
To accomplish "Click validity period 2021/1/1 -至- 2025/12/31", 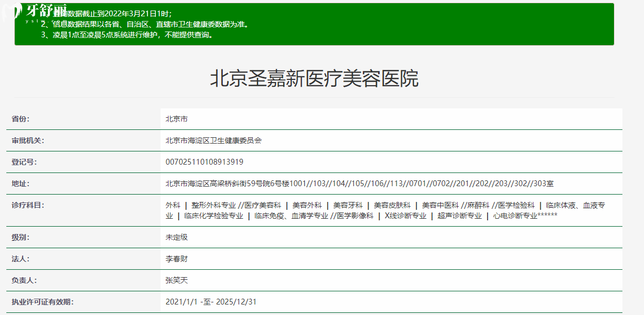I will [211, 302].
